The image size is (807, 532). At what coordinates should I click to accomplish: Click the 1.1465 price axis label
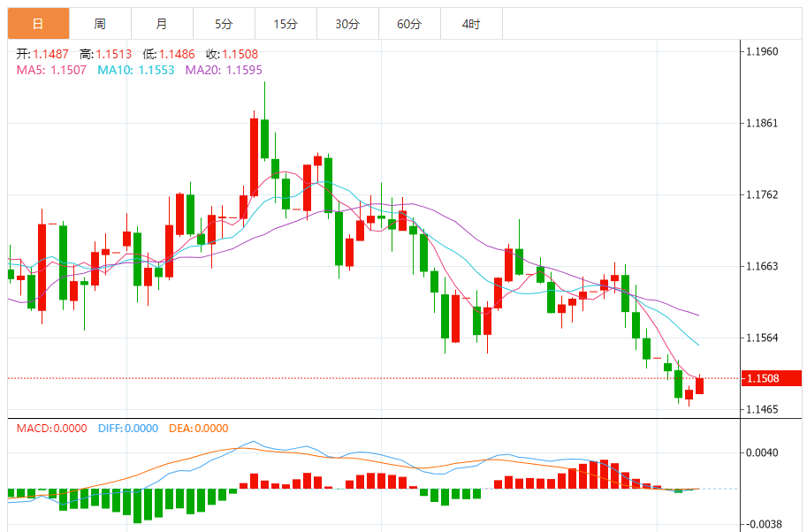coord(762,409)
